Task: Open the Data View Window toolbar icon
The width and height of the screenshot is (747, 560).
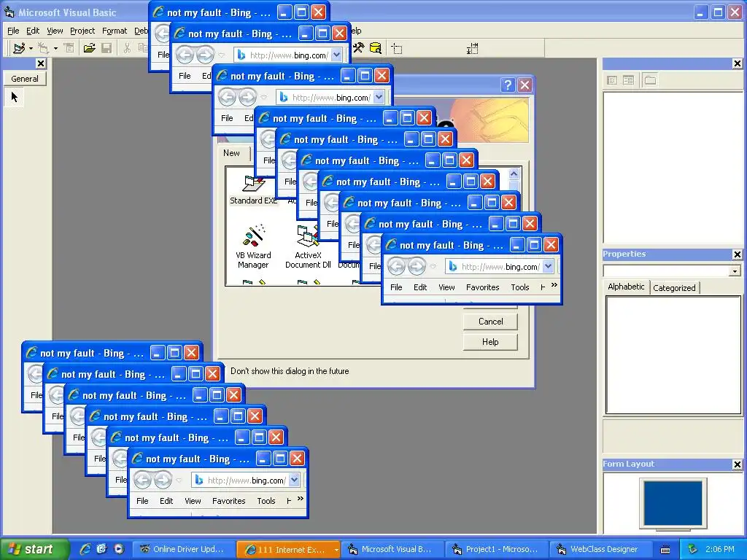Action: [376, 48]
